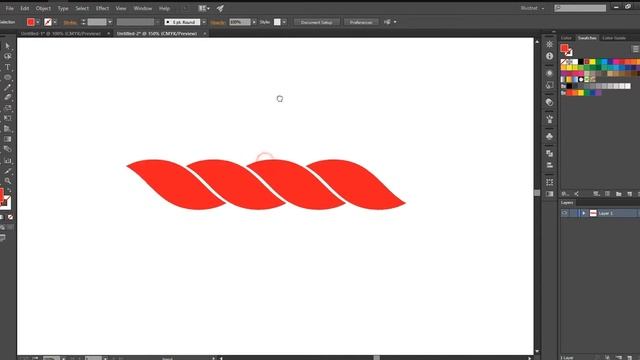The width and height of the screenshot is (640, 360).
Task: Select the Column Graph tool in toolbox
Action: 7,160
